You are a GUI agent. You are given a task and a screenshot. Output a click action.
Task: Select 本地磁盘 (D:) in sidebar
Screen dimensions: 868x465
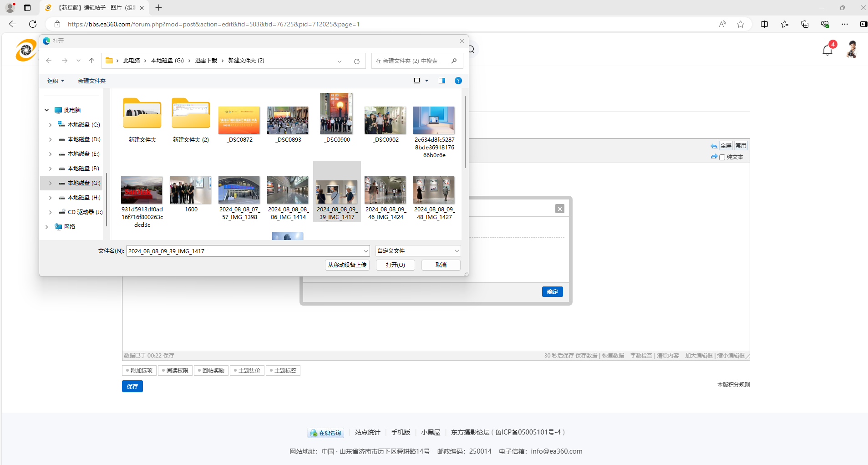84,139
